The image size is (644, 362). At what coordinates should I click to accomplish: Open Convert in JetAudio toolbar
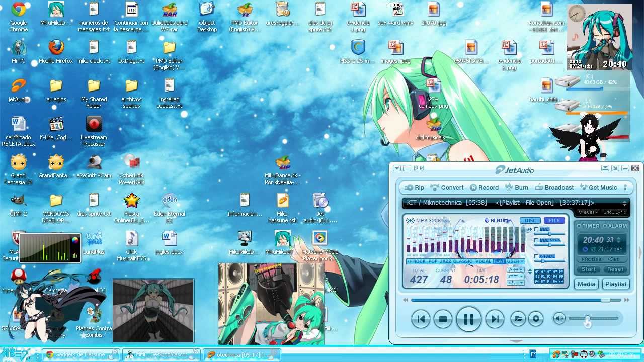click(x=447, y=187)
